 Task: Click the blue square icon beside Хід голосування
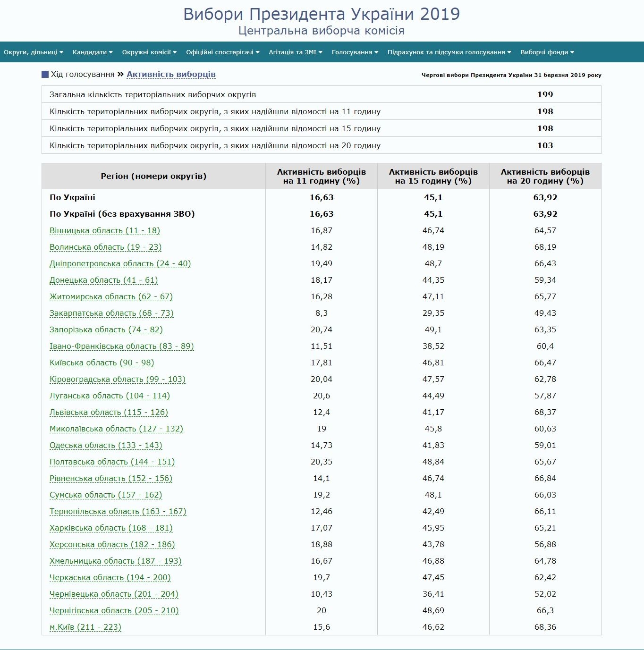[x=45, y=75]
